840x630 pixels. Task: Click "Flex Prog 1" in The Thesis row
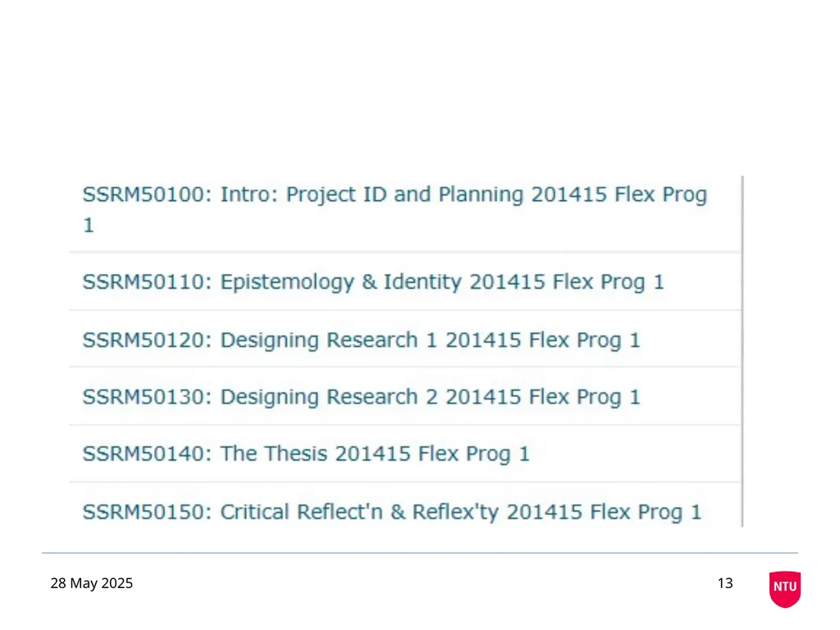click(473, 454)
